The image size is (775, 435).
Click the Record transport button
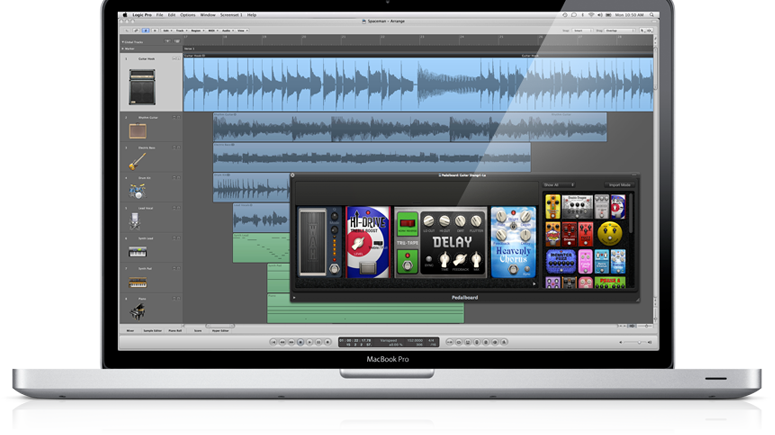[327, 342]
